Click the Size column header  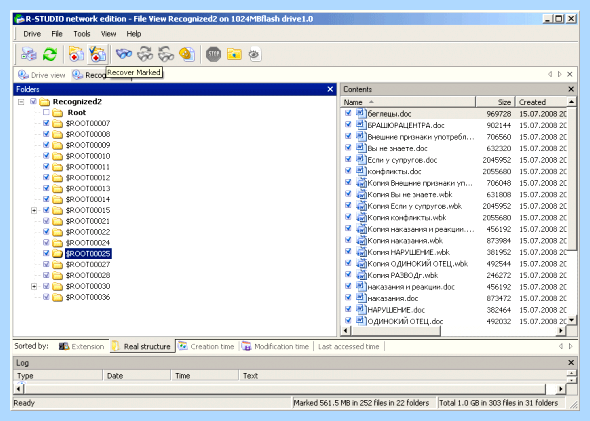pos(495,102)
